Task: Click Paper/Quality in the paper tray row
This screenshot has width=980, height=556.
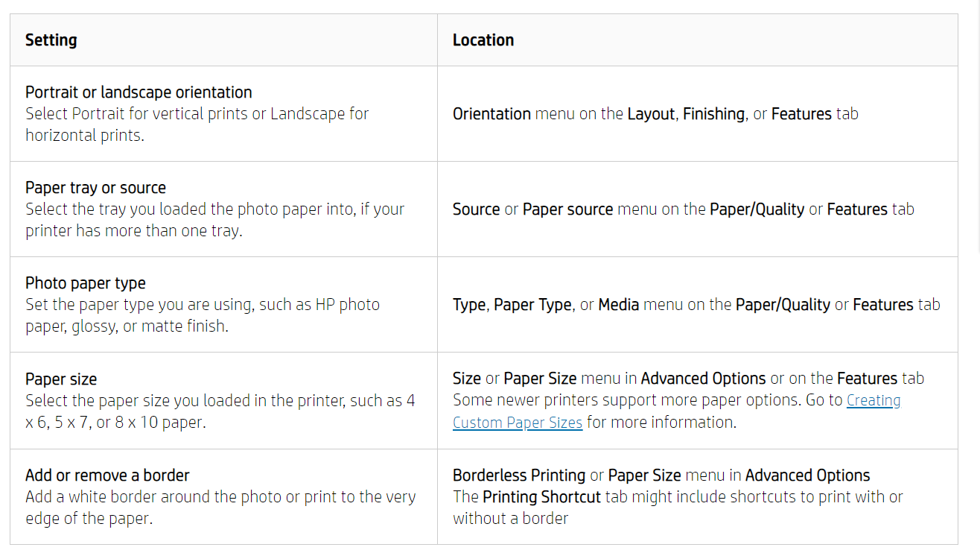Action: (757, 209)
